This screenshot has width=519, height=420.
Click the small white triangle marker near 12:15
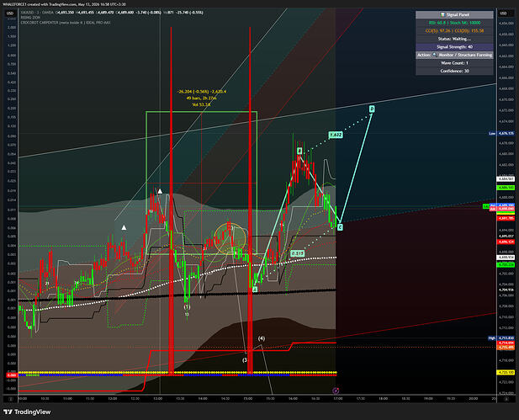124,227
